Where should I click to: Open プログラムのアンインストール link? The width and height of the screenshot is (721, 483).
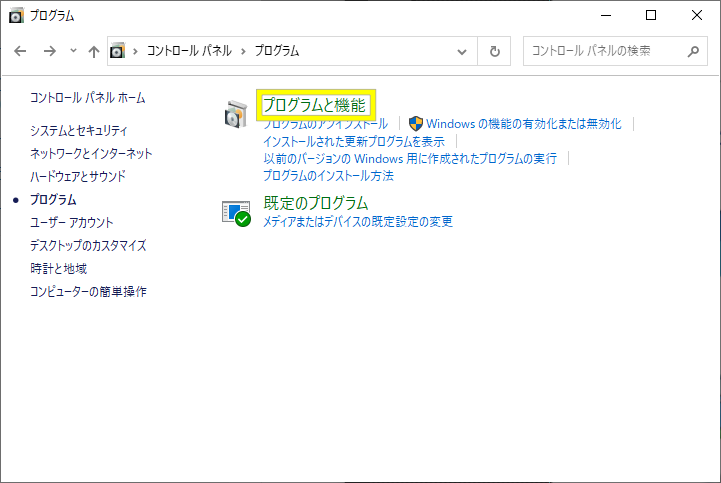tap(325, 124)
